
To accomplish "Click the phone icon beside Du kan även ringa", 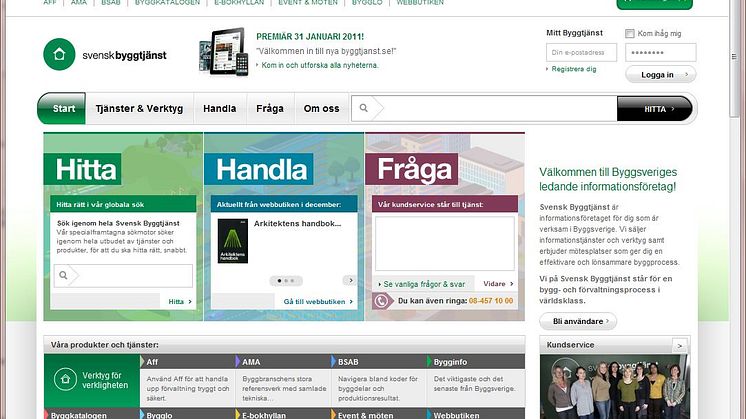I will [x=381, y=301].
